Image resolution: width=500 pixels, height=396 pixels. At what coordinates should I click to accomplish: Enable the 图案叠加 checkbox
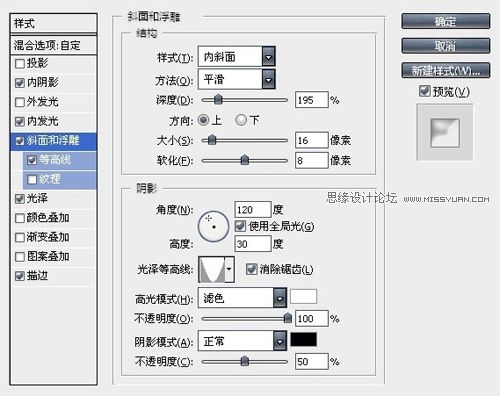tap(20, 257)
